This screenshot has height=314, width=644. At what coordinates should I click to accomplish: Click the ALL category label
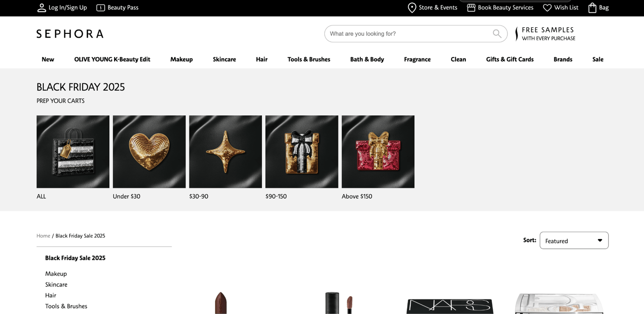(41, 196)
